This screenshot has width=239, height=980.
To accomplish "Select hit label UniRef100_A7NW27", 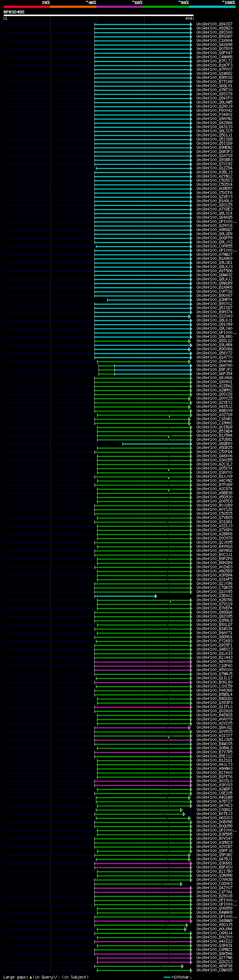I will (x=214, y=255).
